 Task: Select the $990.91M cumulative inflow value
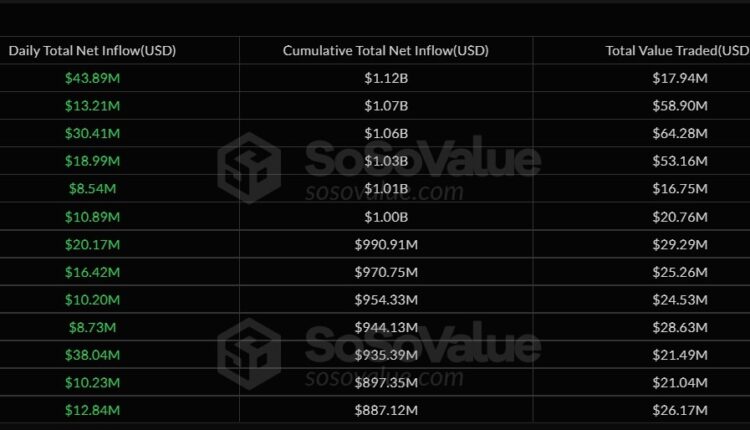tap(386, 244)
